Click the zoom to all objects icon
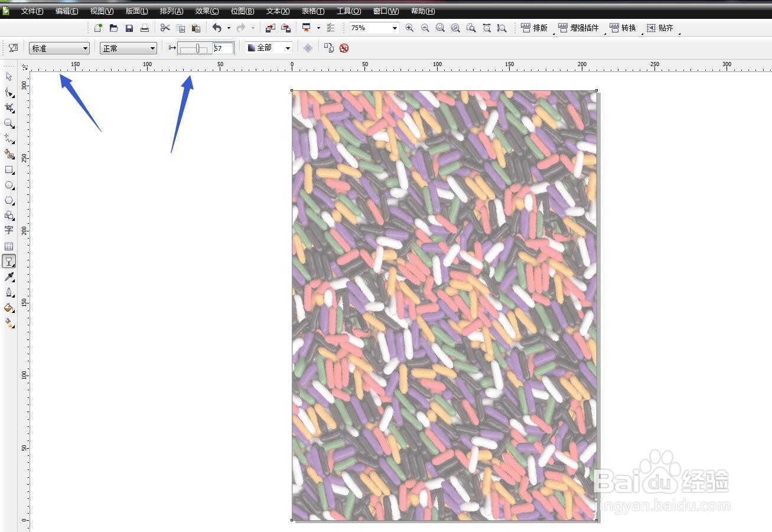This screenshot has height=532, width=772. [455, 28]
